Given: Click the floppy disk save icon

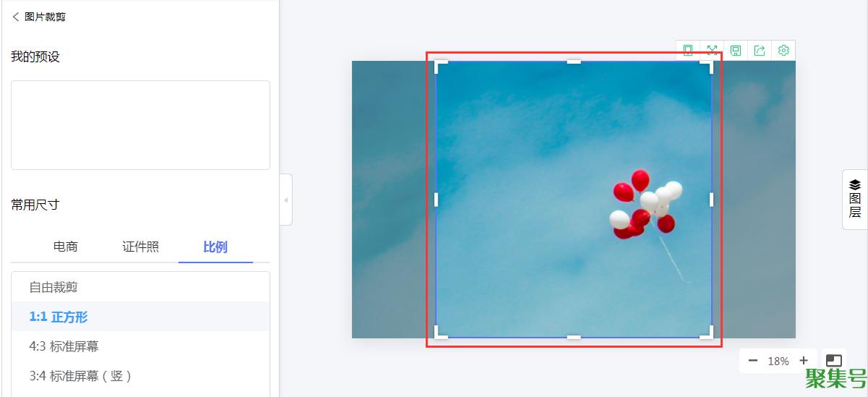Looking at the screenshot, I should click(736, 50).
